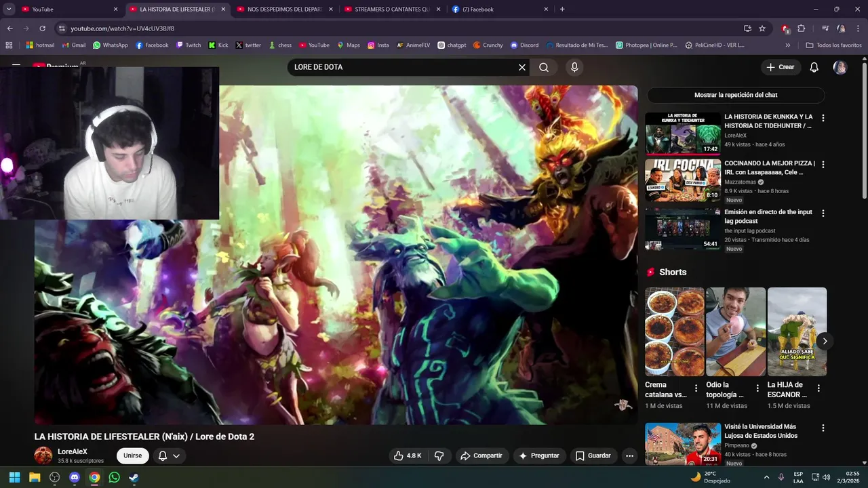The width and height of the screenshot is (868, 488).
Task: Open the Photopea bookmark
Action: pyautogui.click(x=646, y=45)
